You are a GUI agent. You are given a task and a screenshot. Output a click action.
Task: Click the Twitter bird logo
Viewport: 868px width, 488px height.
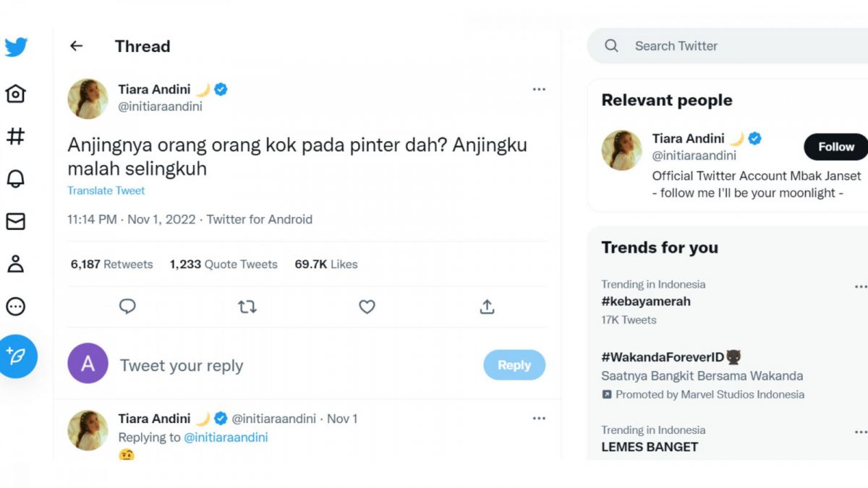click(x=16, y=47)
